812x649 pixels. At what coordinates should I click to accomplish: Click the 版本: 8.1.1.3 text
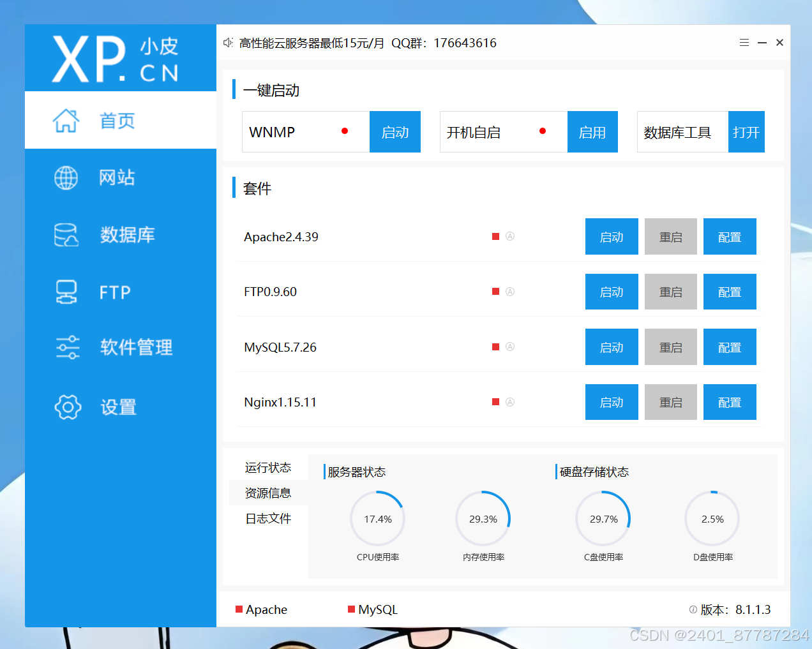click(x=735, y=609)
